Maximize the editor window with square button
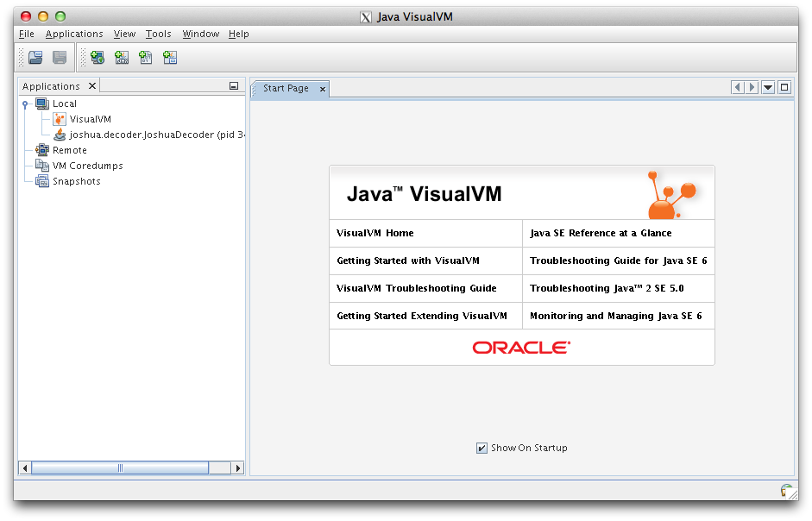Image resolution: width=812 pixels, height=521 pixels. click(784, 87)
